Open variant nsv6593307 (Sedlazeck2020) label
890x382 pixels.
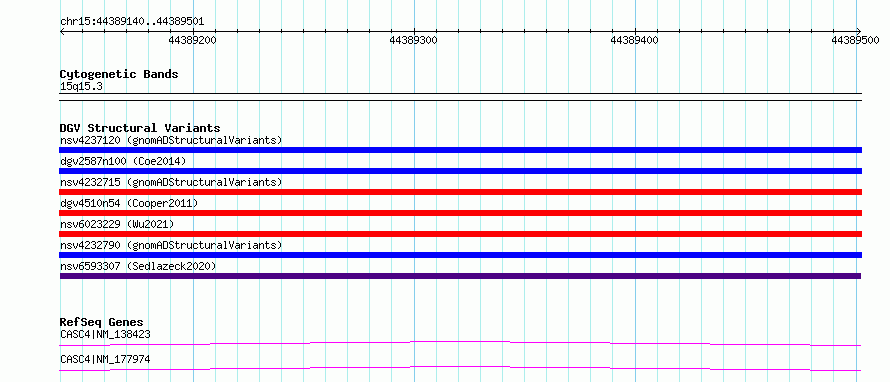[138, 266]
